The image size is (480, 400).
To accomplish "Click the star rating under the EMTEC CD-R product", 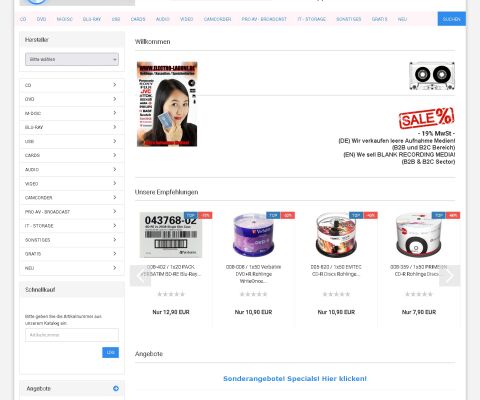I will pyautogui.click(x=336, y=294).
